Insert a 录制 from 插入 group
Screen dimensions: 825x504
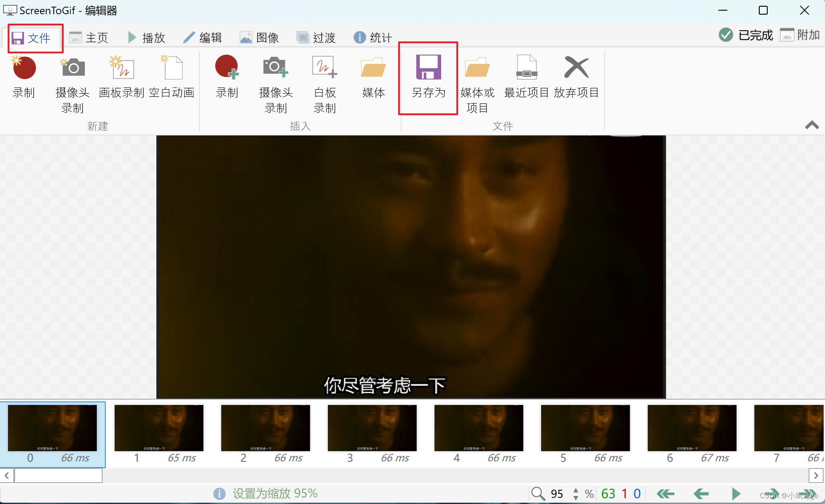(227, 78)
